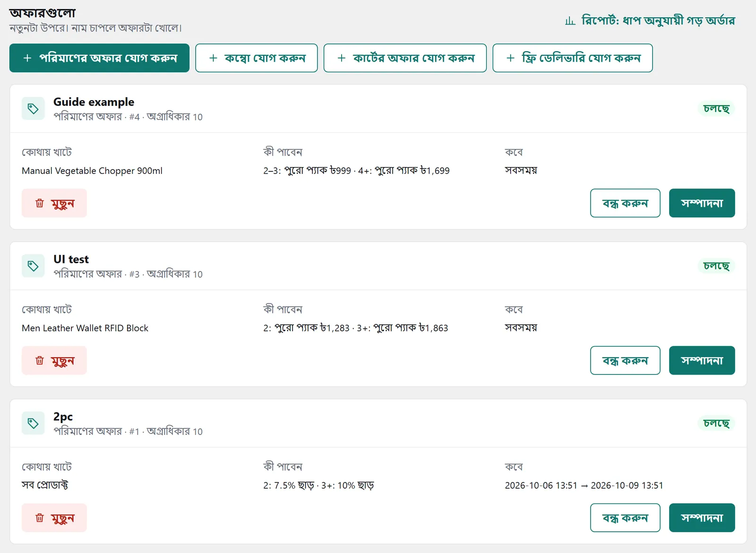Open the 2pc offer name
Viewport: 756px width, 553px height.
point(63,417)
